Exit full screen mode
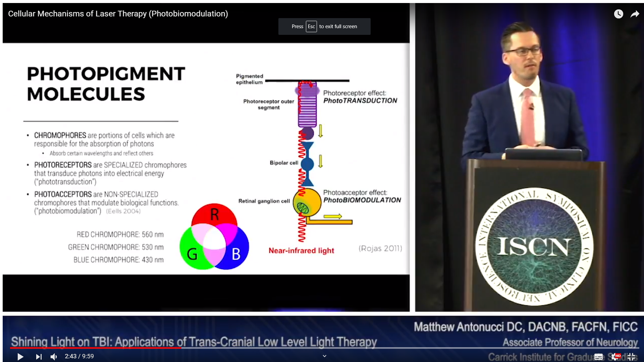The width and height of the screenshot is (644, 362). coord(631,357)
